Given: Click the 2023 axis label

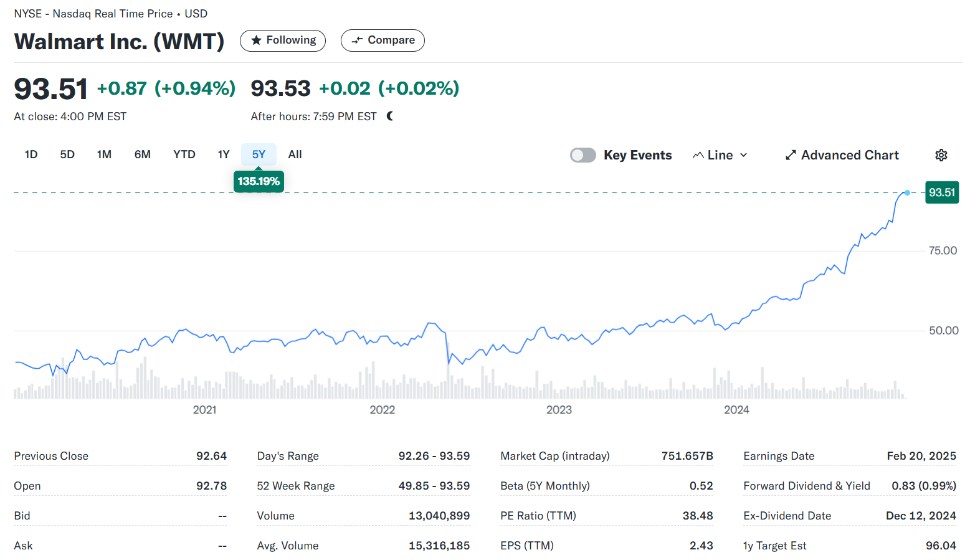Looking at the screenshot, I should [x=559, y=410].
